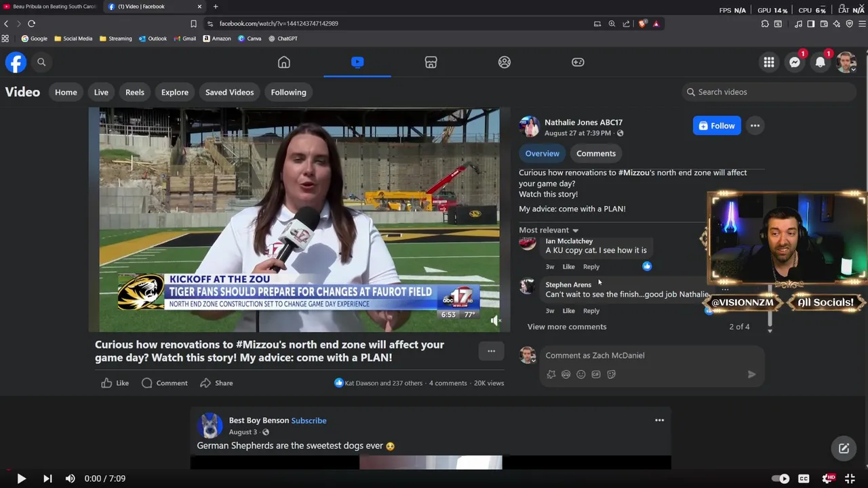Click Home in Video navigation

[66, 92]
